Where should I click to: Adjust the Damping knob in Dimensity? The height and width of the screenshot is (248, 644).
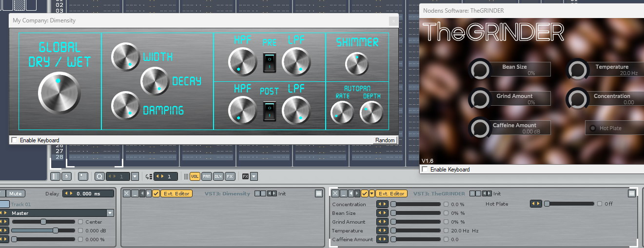click(126, 106)
